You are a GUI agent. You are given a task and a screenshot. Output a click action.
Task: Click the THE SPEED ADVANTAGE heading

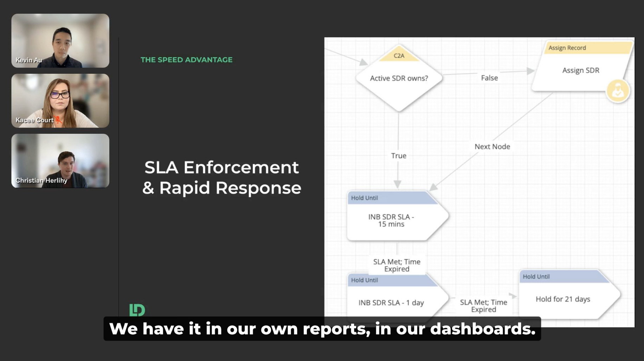click(x=186, y=59)
